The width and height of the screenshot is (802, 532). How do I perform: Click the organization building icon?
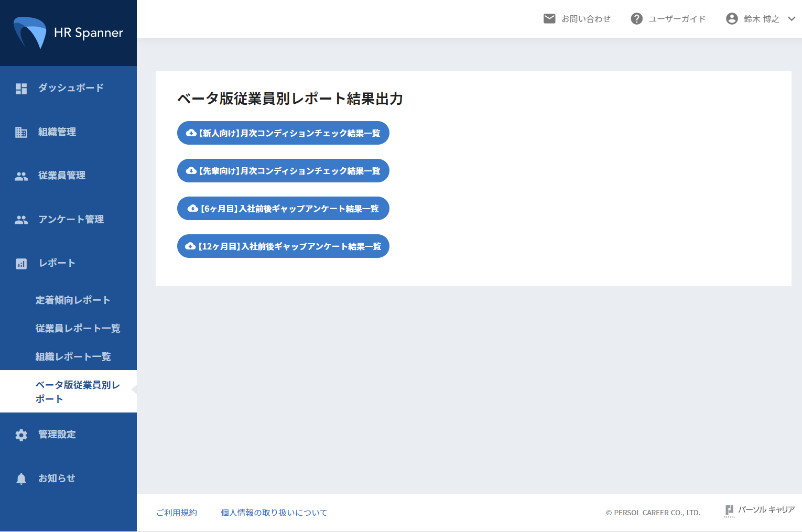(x=21, y=132)
